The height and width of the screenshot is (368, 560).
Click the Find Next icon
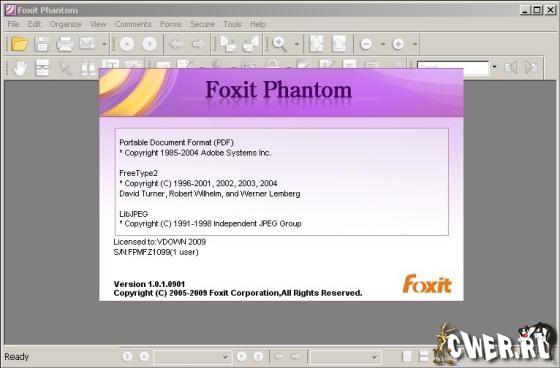point(532,67)
